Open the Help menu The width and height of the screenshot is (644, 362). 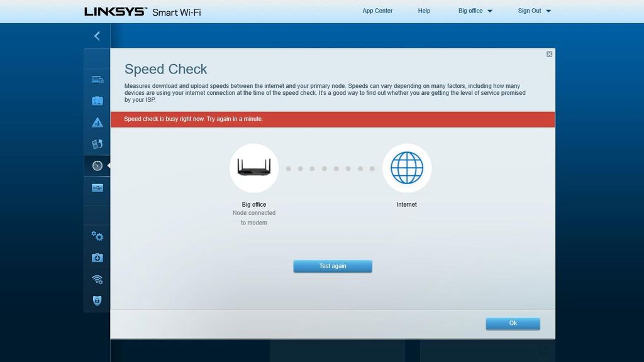(424, 11)
